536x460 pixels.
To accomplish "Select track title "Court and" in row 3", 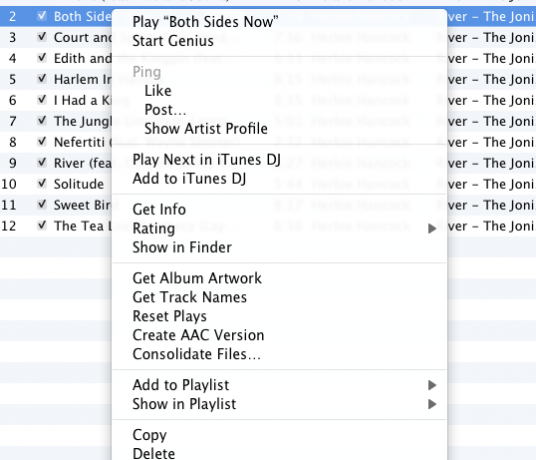I will [83, 38].
